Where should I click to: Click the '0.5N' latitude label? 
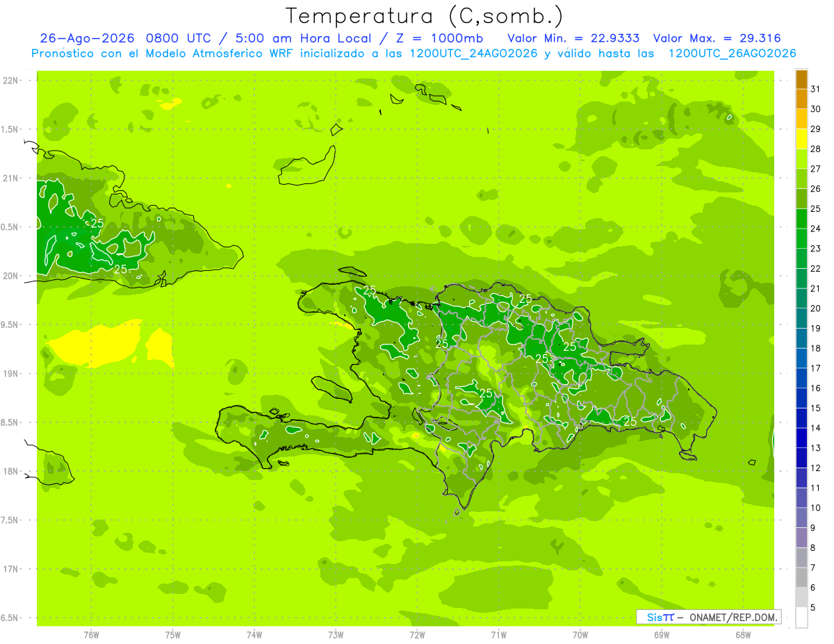click(10, 227)
